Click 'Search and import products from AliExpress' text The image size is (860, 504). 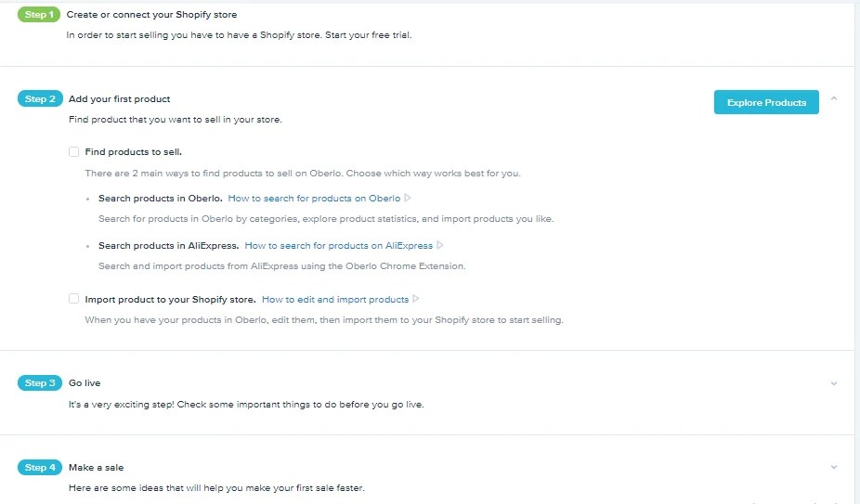[282, 266]
